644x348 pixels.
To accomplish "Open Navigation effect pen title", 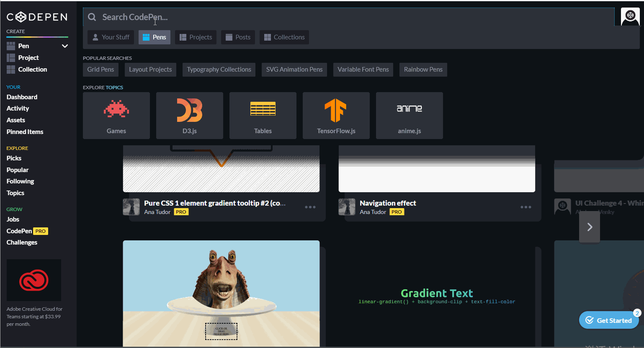I will click(388, 203).
